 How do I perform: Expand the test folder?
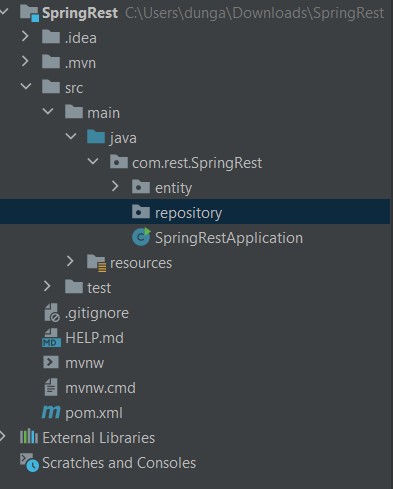coord(47,286)
